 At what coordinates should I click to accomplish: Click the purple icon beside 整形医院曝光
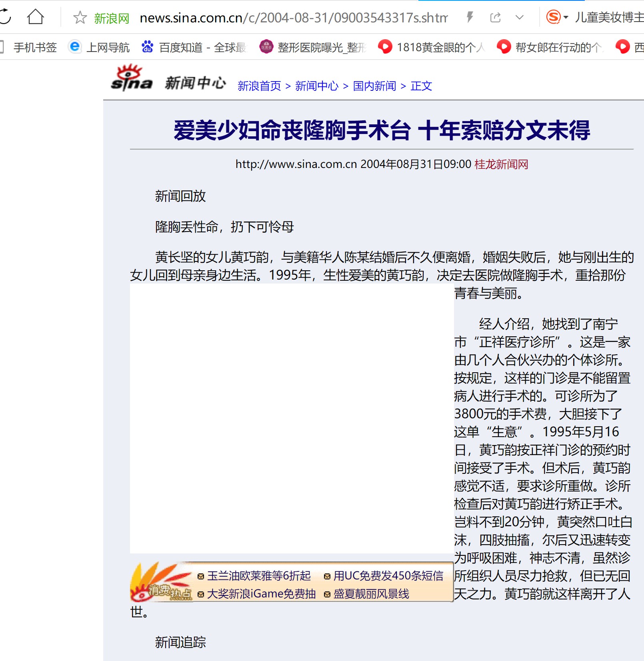click(266, 47)
